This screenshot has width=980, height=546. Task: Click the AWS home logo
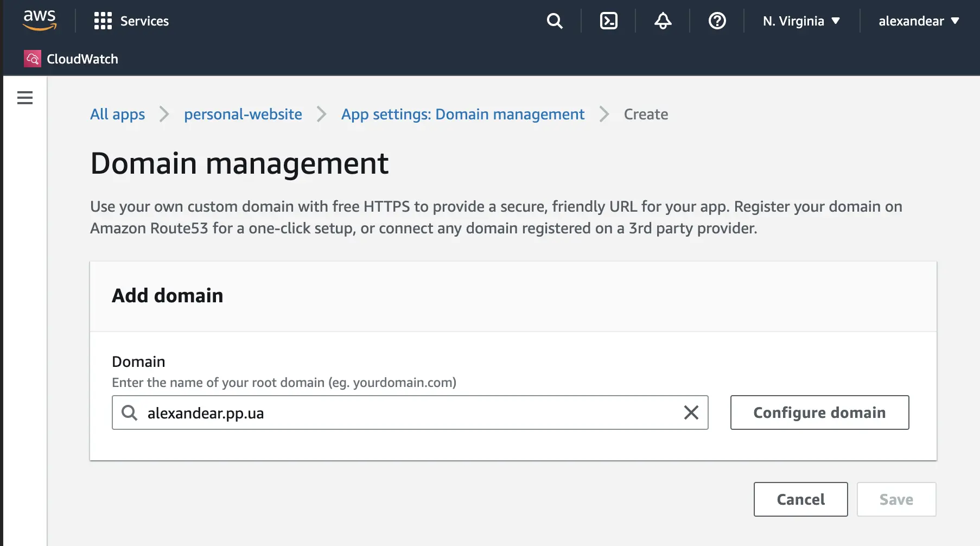(x=40, y=20)
